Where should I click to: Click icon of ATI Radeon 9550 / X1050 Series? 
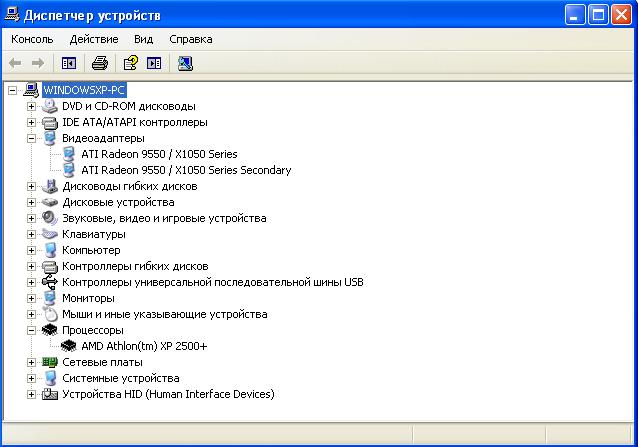[69, 154]
